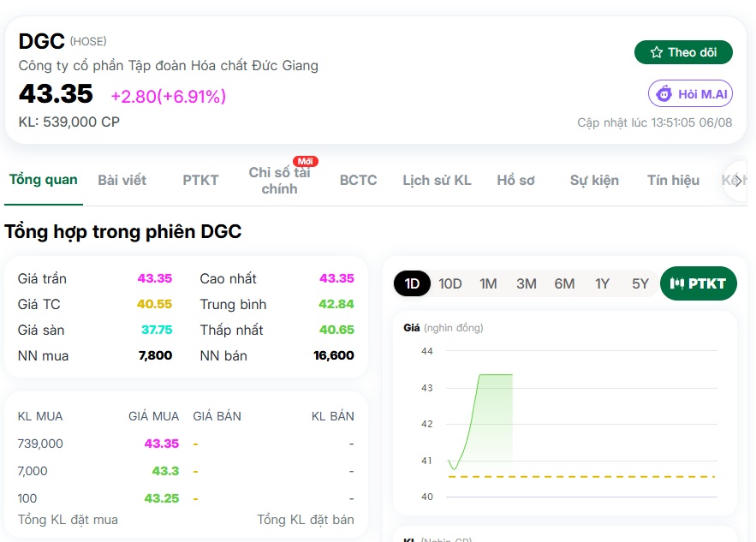The height and width of the screenshot is (542, 756).
Task: Click the Tổng hợp trong phiên DGC heading
Action: [123, 232]
